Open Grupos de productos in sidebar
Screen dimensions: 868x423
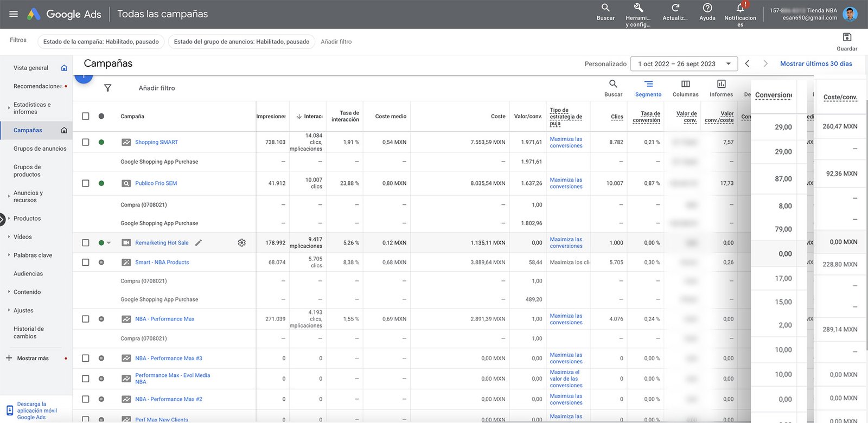point(27,171)
